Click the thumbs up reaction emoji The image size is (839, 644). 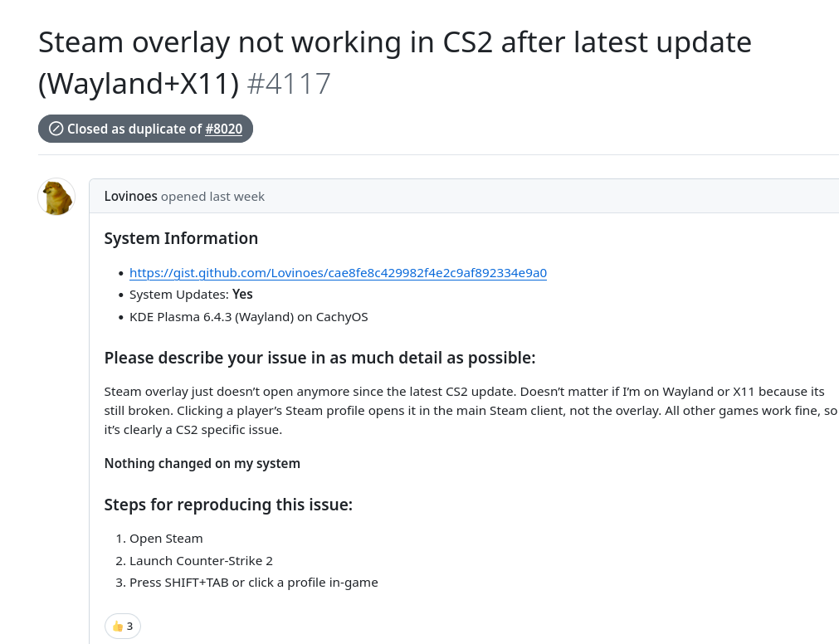point(117,626)
